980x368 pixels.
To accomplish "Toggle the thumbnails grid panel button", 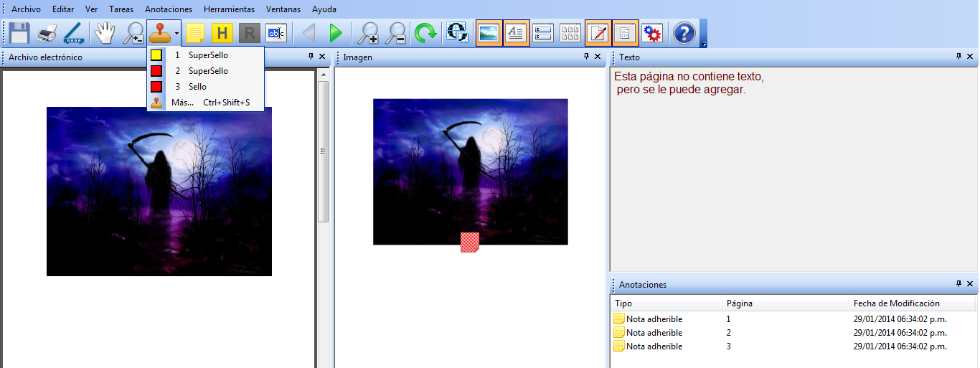I will coord(570,33).
